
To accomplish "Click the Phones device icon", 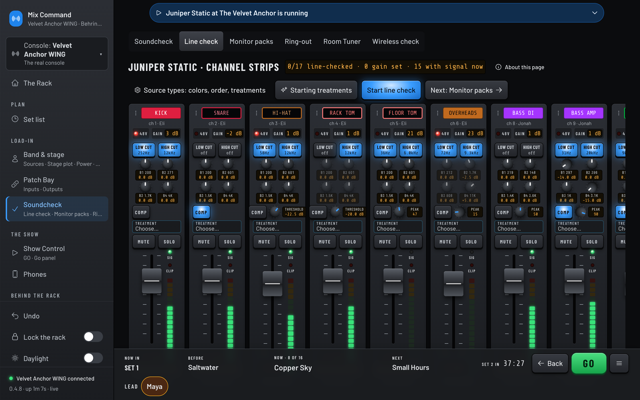I will pos(15,274).
